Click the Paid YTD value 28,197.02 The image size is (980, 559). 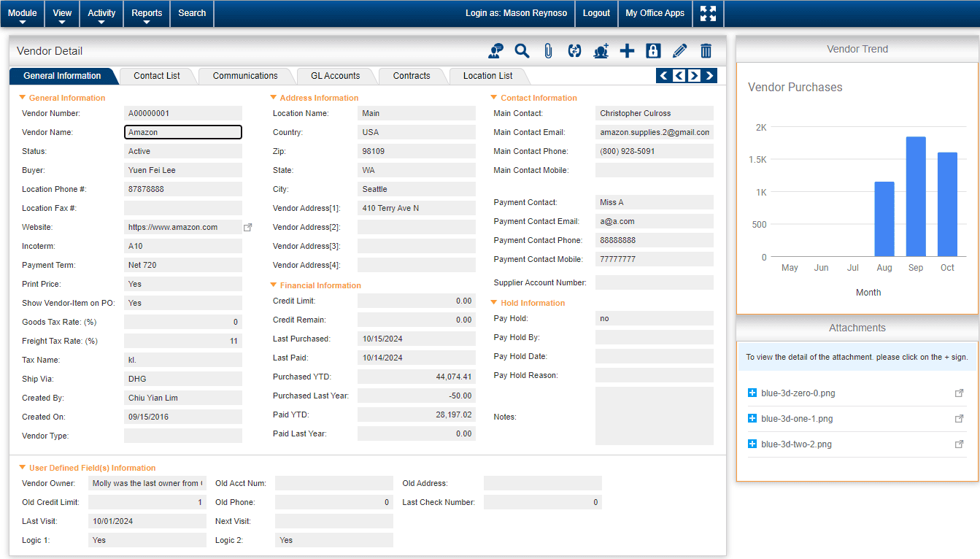417,415
